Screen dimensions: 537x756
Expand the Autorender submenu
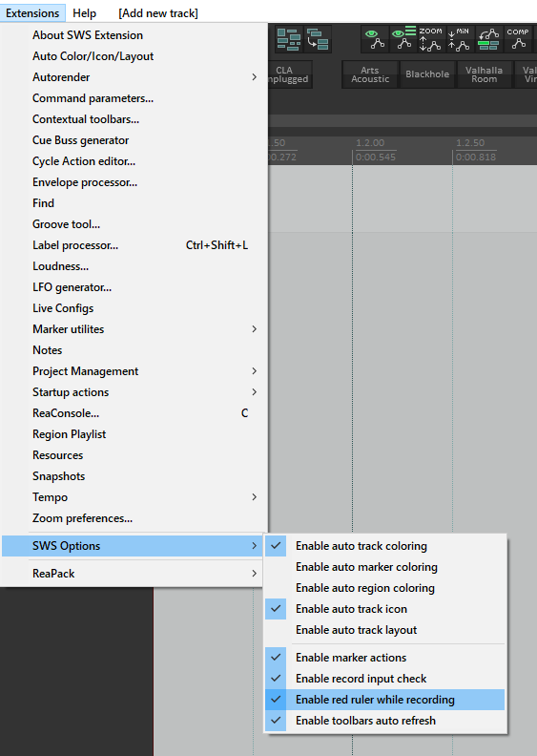(133, 77)
